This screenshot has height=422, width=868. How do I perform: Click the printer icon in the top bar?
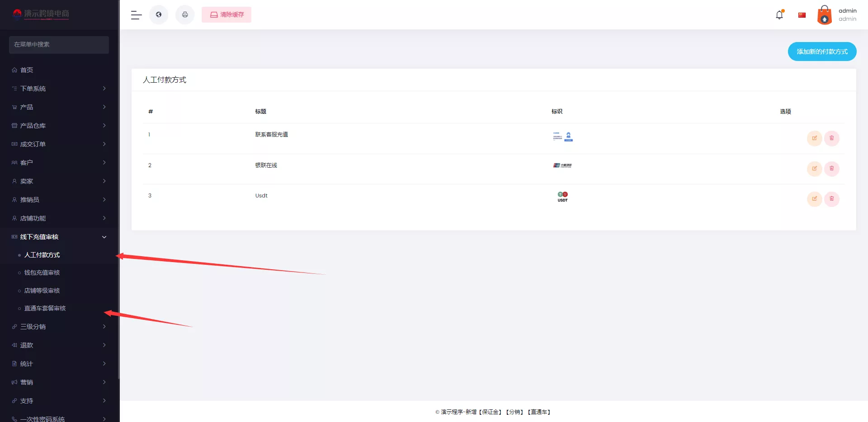pos(185,15)
